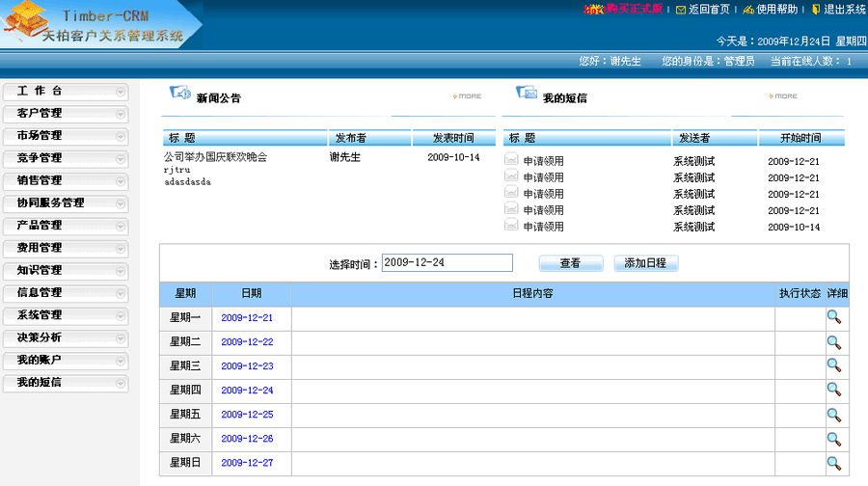Screen dimensions: 868x486
Task: Click the 新闻公告 speaker icon
Action: click(179, 94)
